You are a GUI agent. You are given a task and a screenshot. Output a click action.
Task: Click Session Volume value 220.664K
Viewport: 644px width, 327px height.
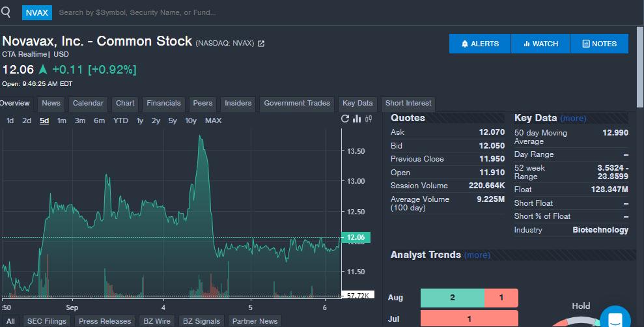pos(486,186)
